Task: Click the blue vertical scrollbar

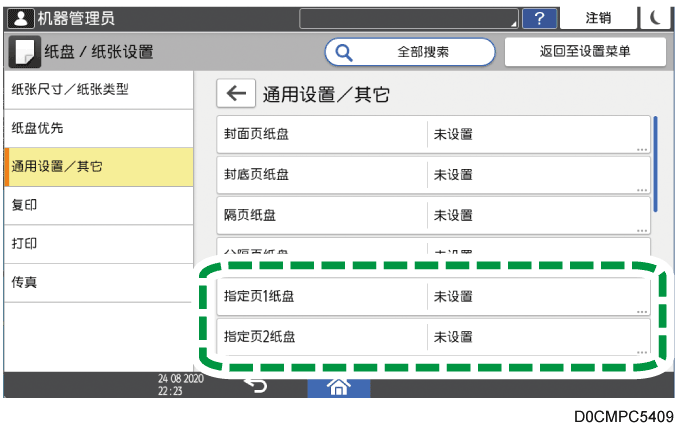Action: 656,164
